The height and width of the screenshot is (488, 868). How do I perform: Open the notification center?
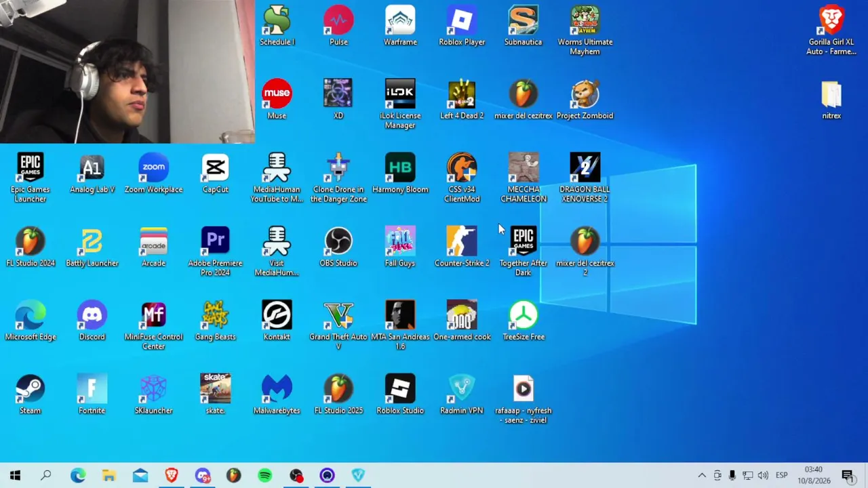[848, 475]
